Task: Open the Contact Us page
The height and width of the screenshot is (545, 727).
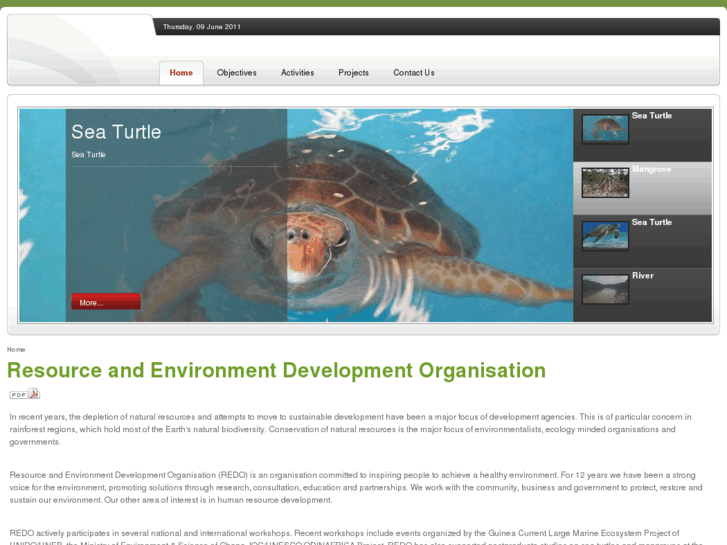Action: tap(414, 73)
